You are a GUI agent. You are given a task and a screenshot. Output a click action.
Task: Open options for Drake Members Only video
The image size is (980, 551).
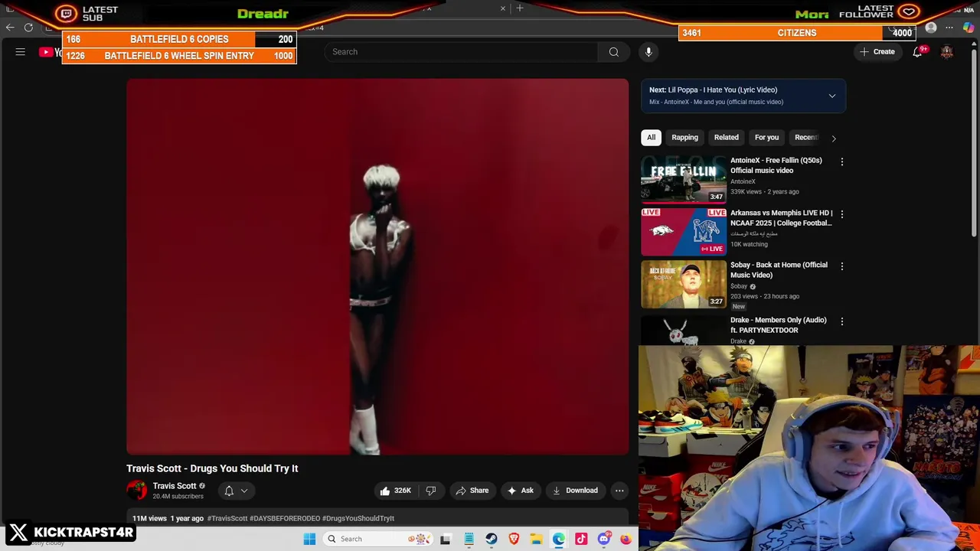click(x=842, y=321)
